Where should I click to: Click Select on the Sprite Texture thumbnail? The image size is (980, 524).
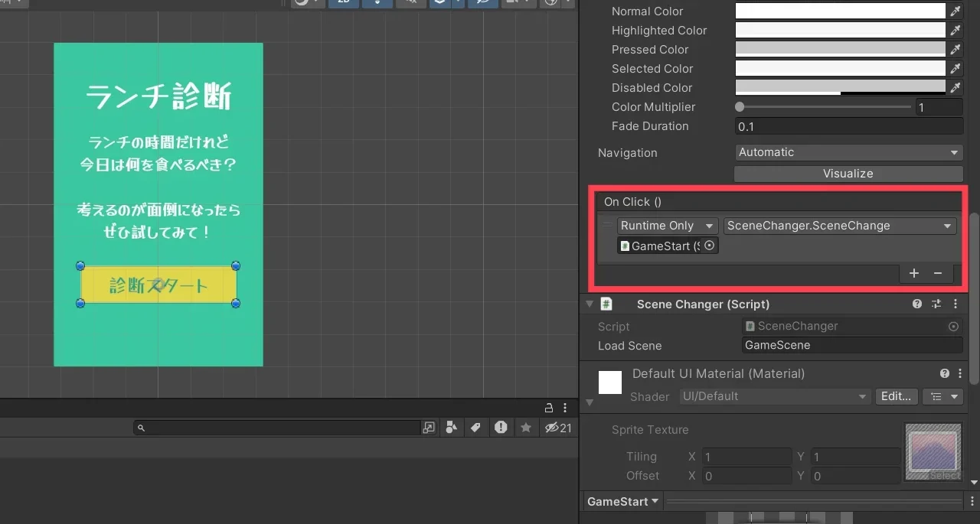tap(945, 475)
